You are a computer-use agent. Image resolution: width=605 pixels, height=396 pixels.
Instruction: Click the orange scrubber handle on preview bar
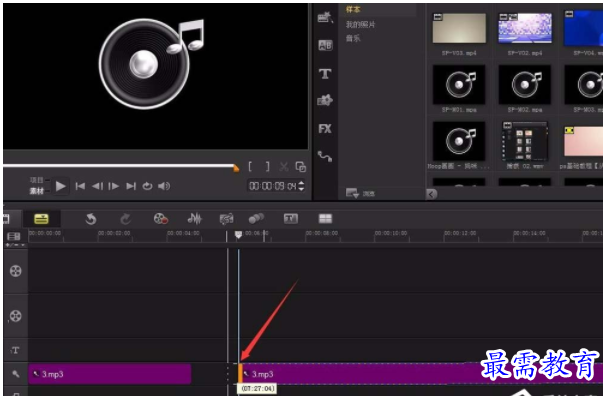(236, 168)
